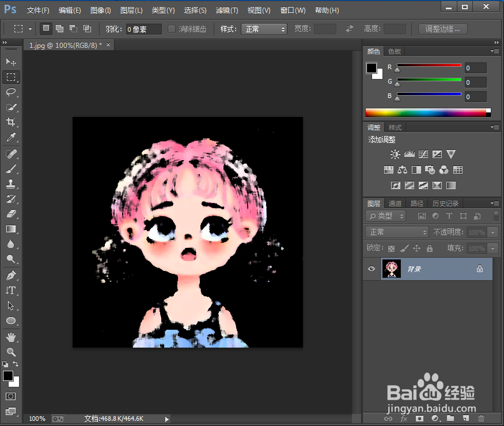The width and height of the screenshot is (504, 426).
Task: Reset default foreground and background colors
Action: pyautogui.click(x=5, y=364)
